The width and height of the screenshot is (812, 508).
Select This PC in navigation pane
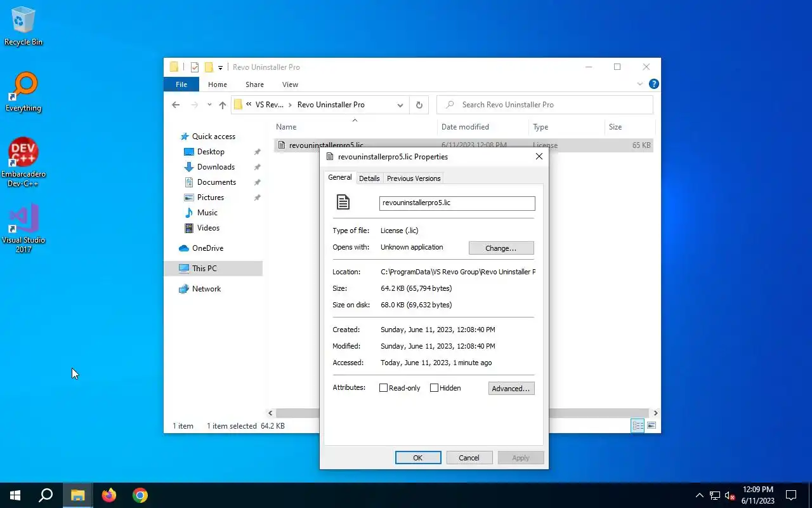tap(213, 269)
